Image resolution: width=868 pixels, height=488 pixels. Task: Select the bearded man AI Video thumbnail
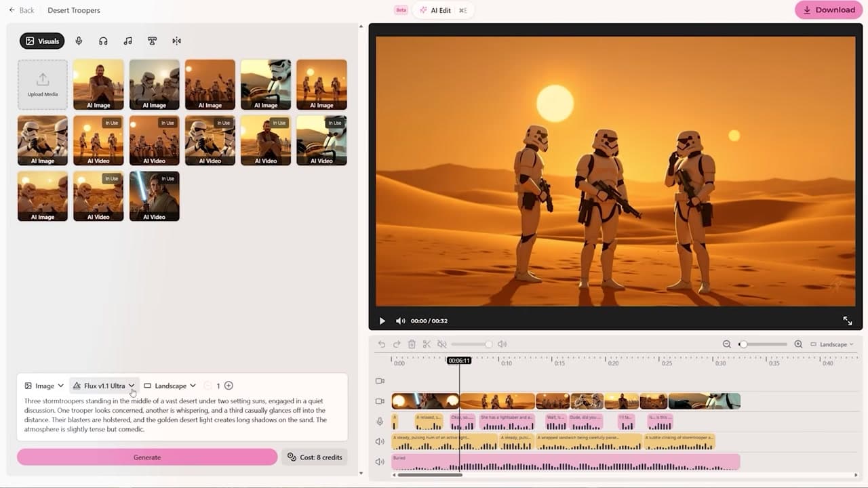pos(266,140)
